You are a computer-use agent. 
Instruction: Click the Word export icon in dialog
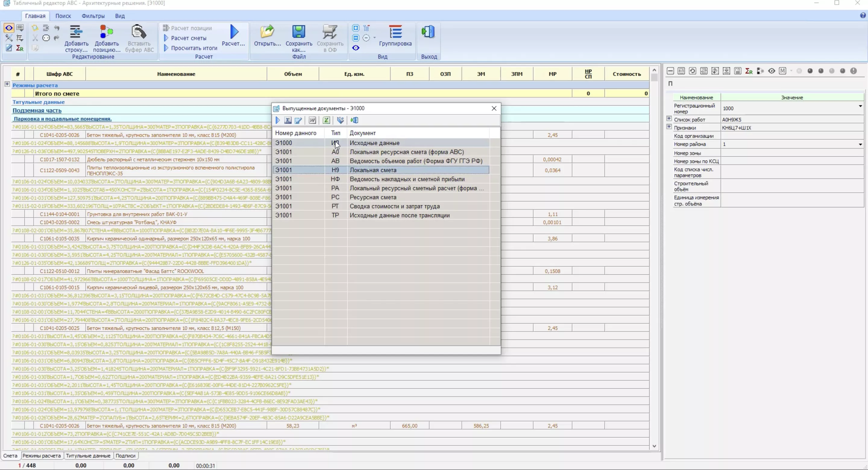(312, 120)
